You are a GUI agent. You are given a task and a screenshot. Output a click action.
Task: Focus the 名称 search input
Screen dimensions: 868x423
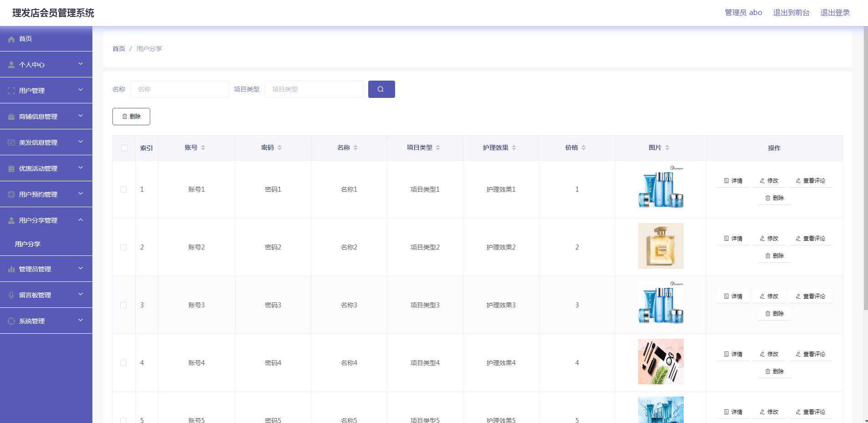pos(180,89)
